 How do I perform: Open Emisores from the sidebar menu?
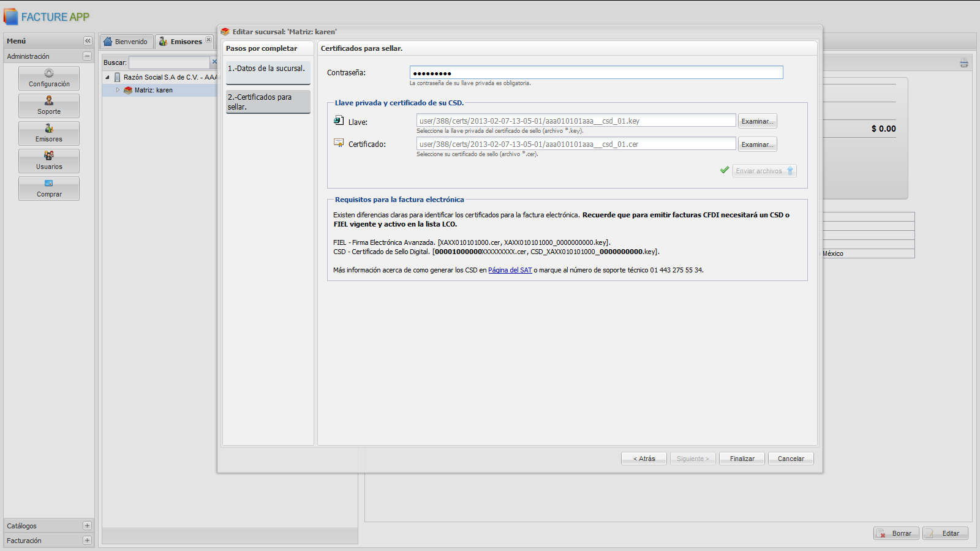(x=49, y=129)
